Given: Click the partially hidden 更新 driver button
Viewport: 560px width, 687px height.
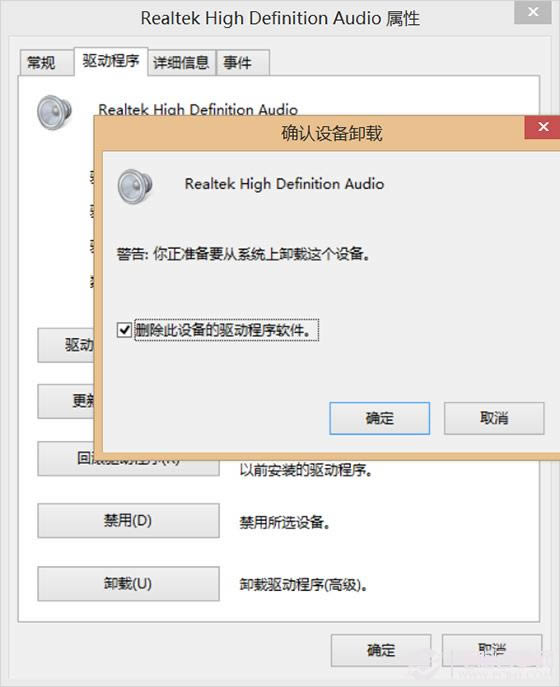Looking at the screenshot, I should [66, 401].
